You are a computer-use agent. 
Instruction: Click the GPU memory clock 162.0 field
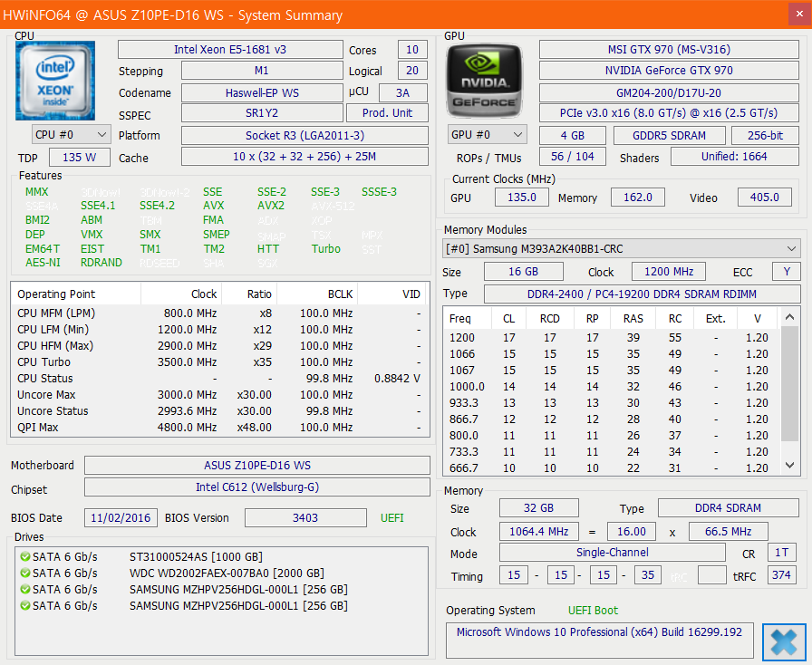638,198
